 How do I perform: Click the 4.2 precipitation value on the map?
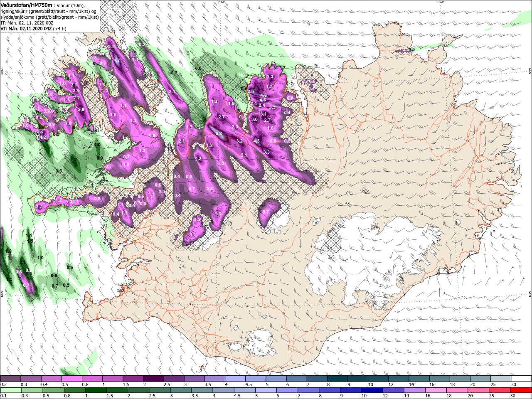(x=42, y=137)
